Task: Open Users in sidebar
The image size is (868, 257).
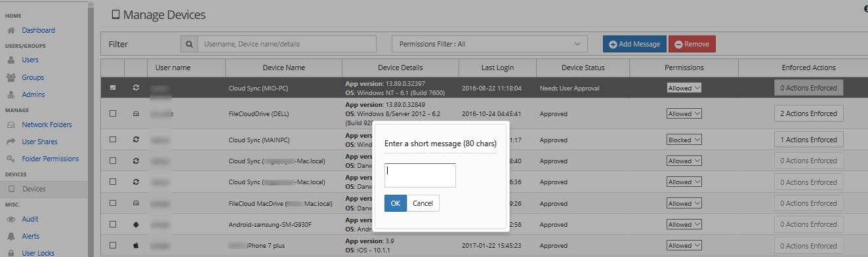Action: tap(30, 60)
